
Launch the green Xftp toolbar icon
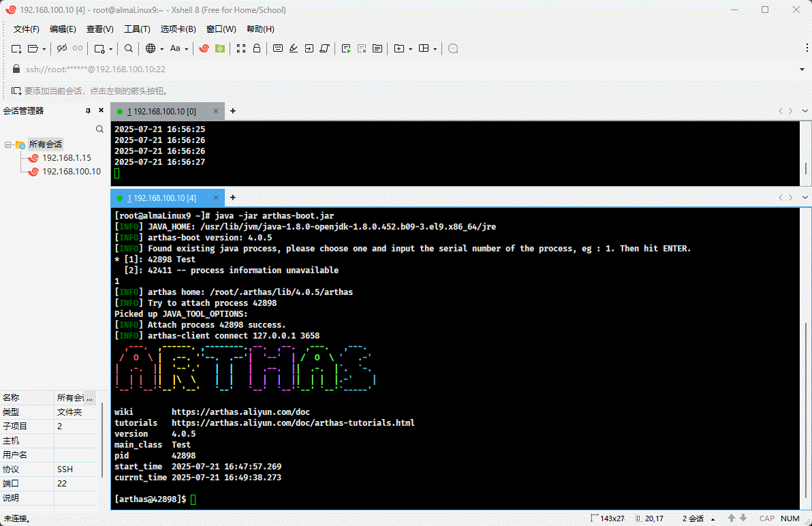click(x=220, y=48)
